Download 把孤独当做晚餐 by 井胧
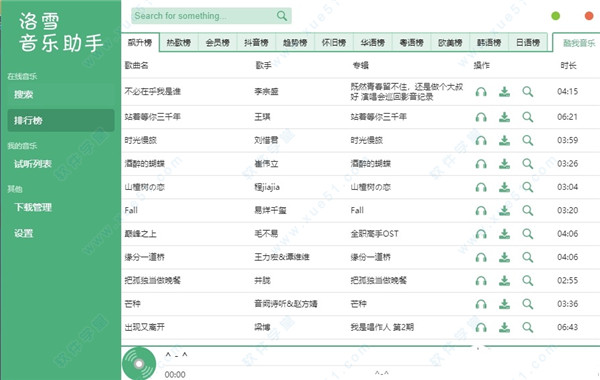The image size is (600, 380). [504, 281]
